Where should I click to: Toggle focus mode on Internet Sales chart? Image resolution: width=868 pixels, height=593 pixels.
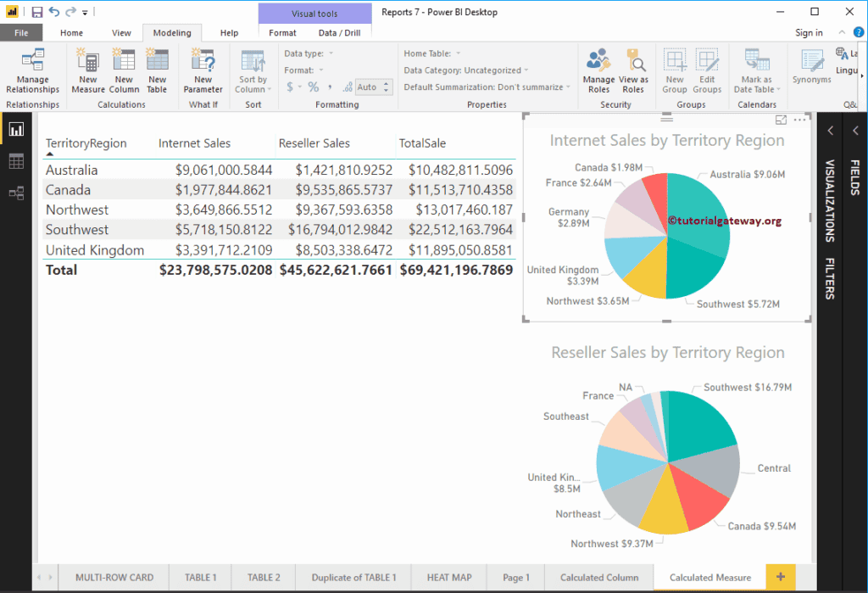(782, 120)
